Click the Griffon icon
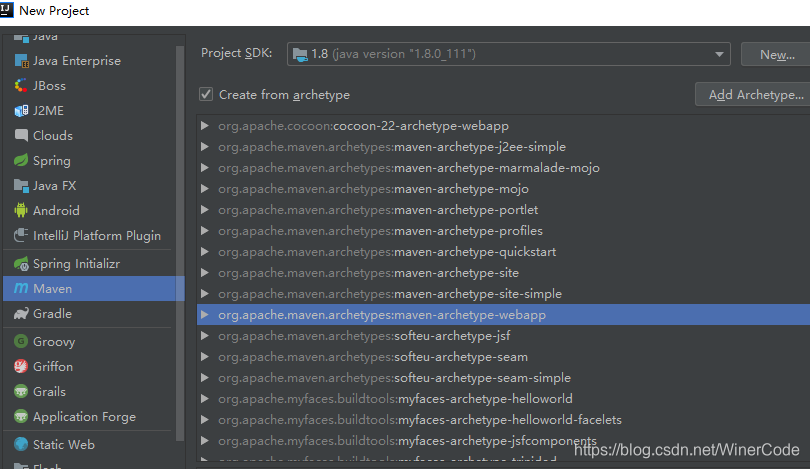This screenshot has height=469, width=810. [21, 366]
